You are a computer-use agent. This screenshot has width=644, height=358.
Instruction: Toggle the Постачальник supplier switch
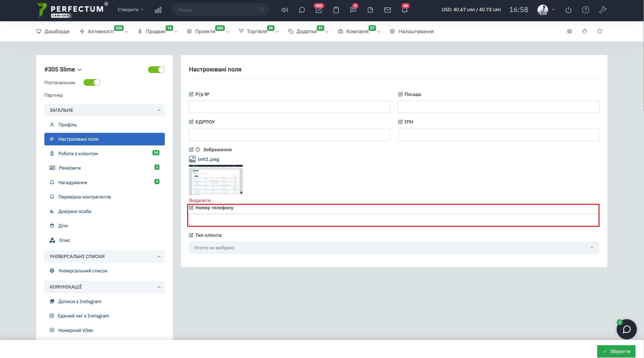pyautogui.click(x=91, y=82)
